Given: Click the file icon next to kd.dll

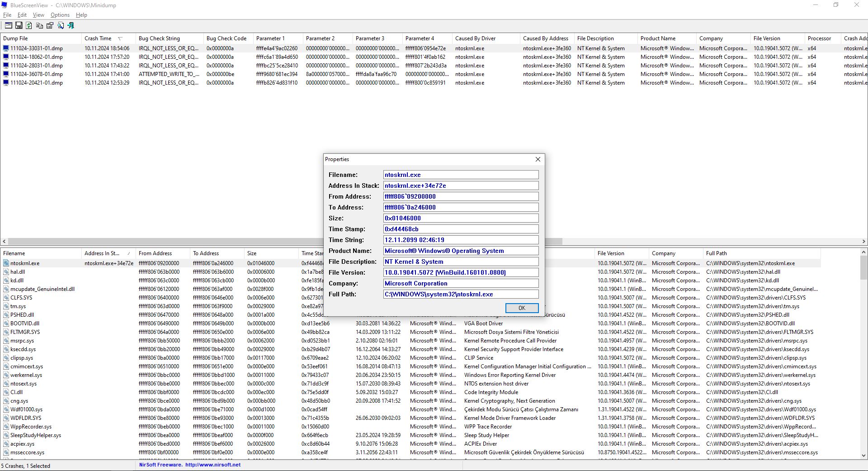Looking at the screenshot, I should pyautogui.click(x=6, y=281).
